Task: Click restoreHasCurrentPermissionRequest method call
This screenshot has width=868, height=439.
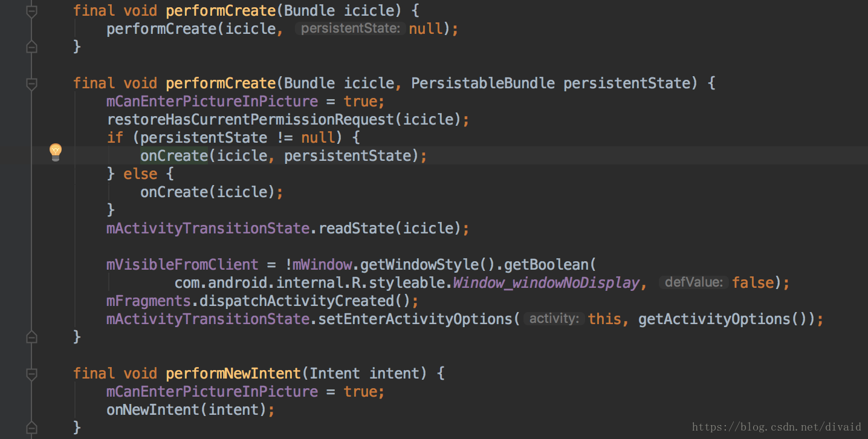Action: click(x=250, y=119)
